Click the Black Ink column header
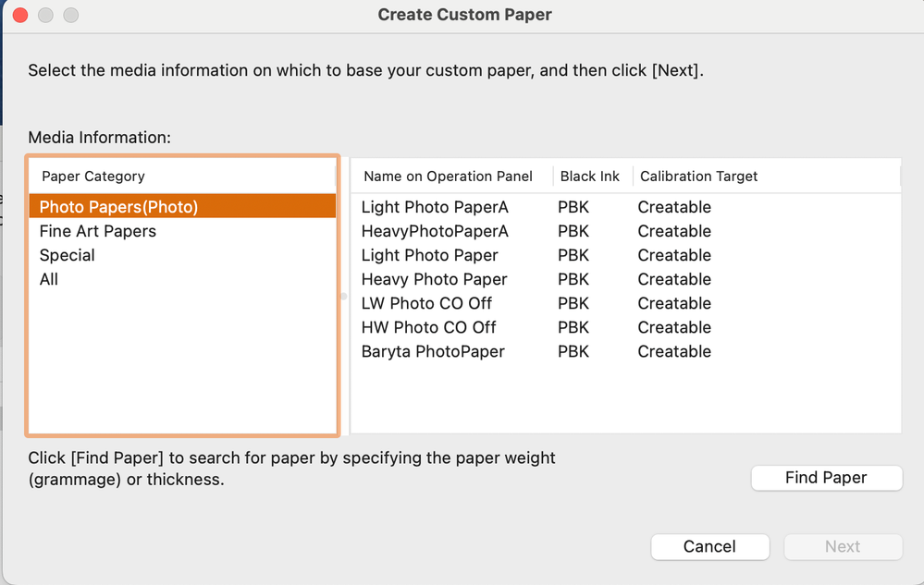924x585 pixels. pyautogui.click(x=590, y=176)
